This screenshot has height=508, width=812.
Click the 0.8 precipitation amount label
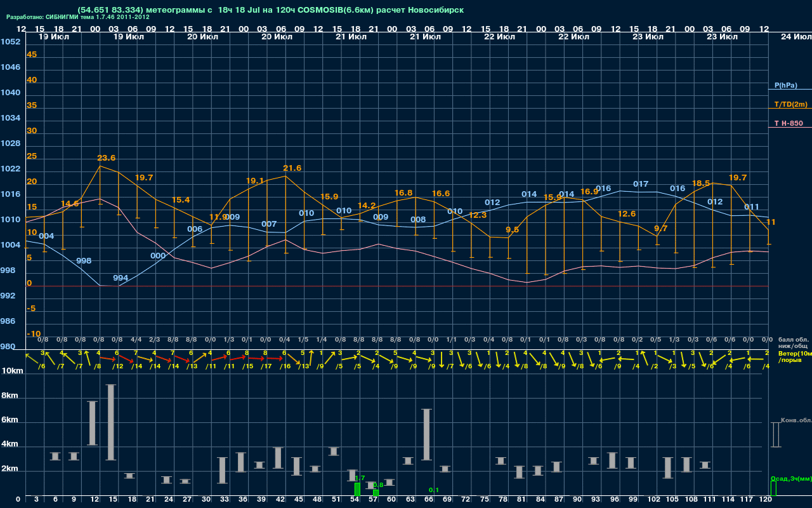379,485
